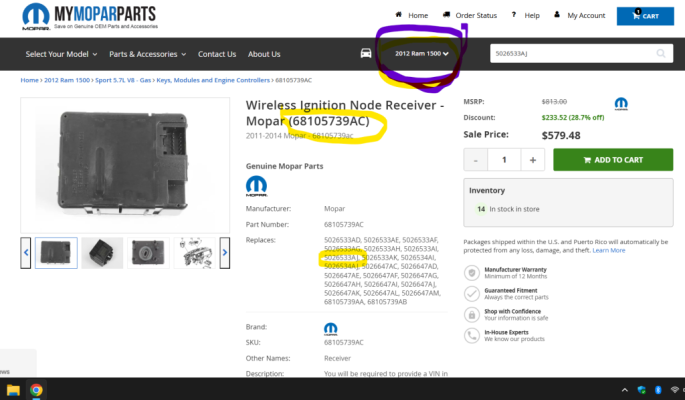Expand the Parts & Accessories menu
The width and height of the screenshot is (685, 400).
[148, 54]
